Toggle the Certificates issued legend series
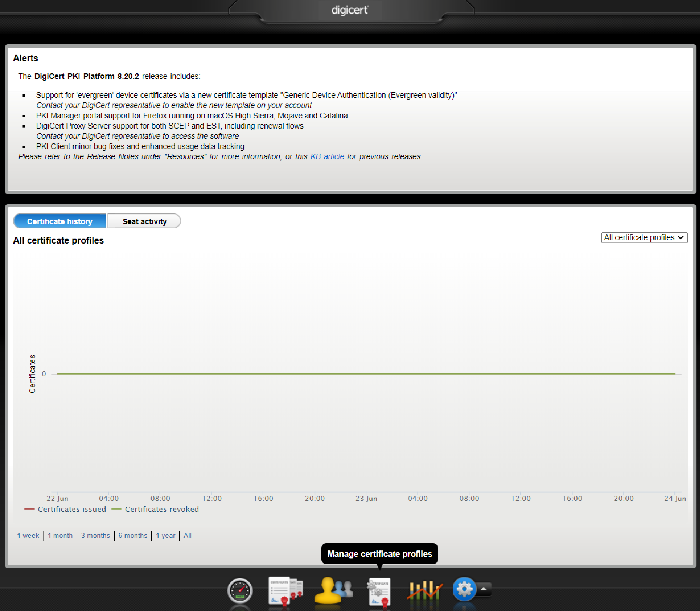The height and width of the screenshot is (611, 700). [x=72, y=509]
